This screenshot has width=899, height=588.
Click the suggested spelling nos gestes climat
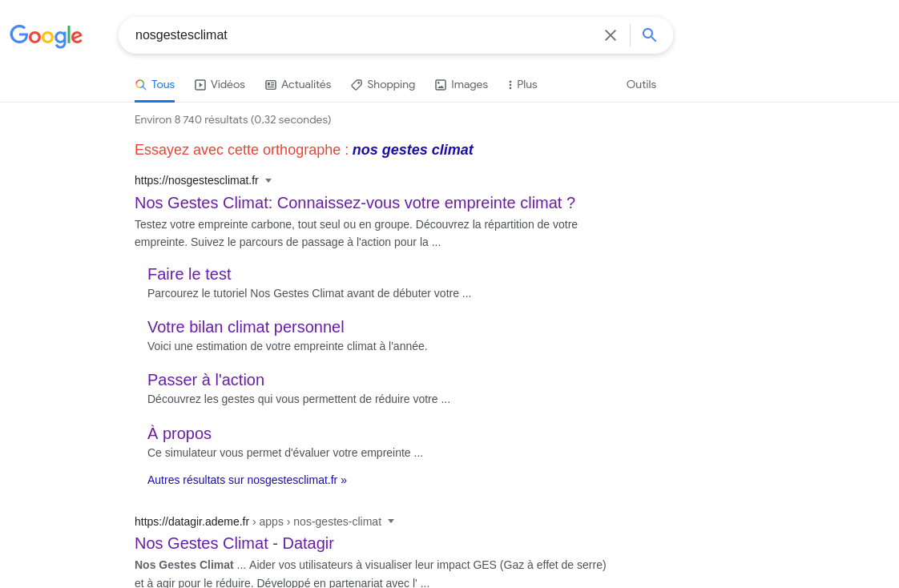pyautogui.click(x=413, y=150)
